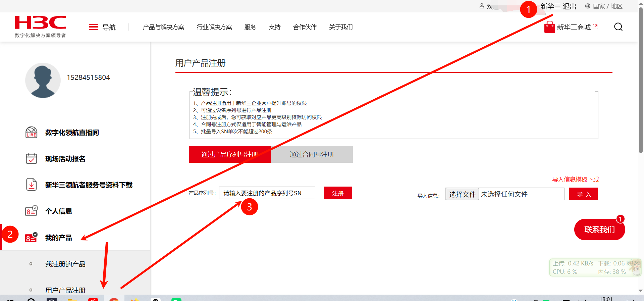Open the 支持 menu
This screenshot has width=644, height=301.
pyautogui.click(x=274, y=27)
